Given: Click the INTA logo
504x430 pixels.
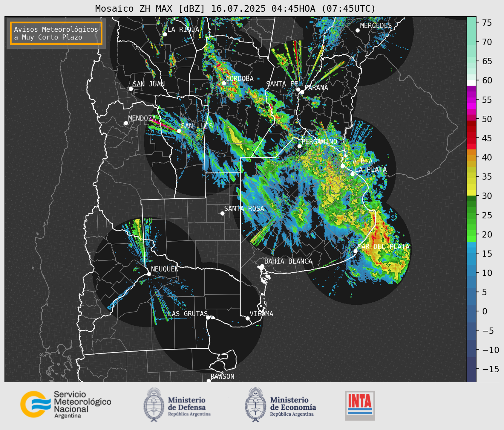Looking at the screenshot, I should click(360, 405).
